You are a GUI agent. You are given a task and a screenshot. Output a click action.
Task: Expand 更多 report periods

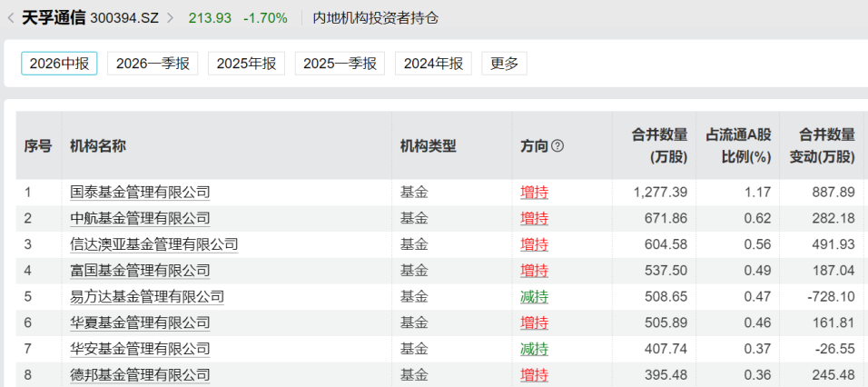(x=504, y=64)
